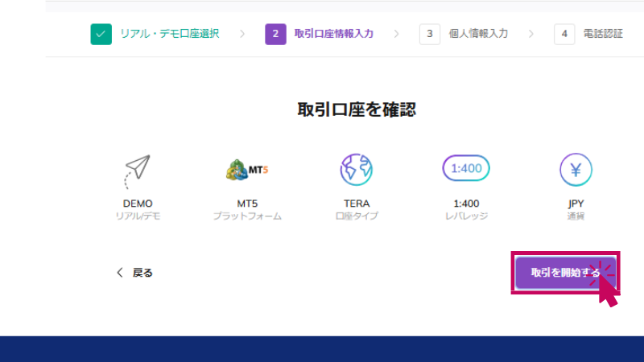Click the purple step 2 badge
The height and width of the screenshot is (362, 644).
pyautogui.click(x=275, y=34)
